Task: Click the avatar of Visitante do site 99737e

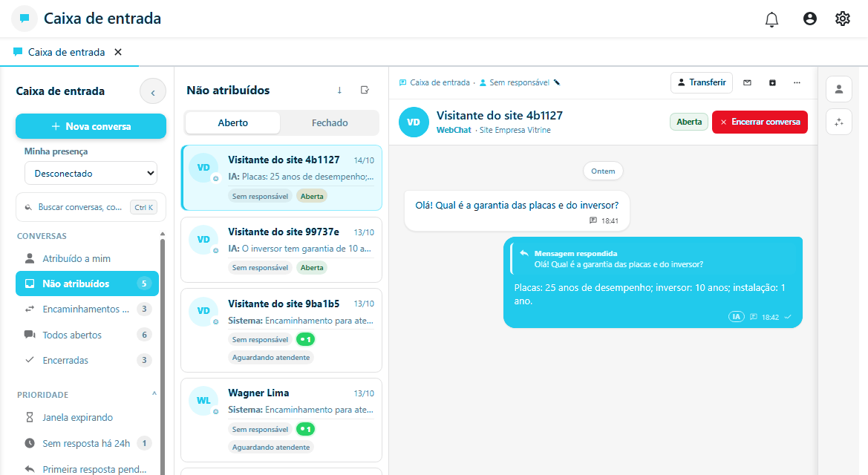Action: (x=203, y=240)
